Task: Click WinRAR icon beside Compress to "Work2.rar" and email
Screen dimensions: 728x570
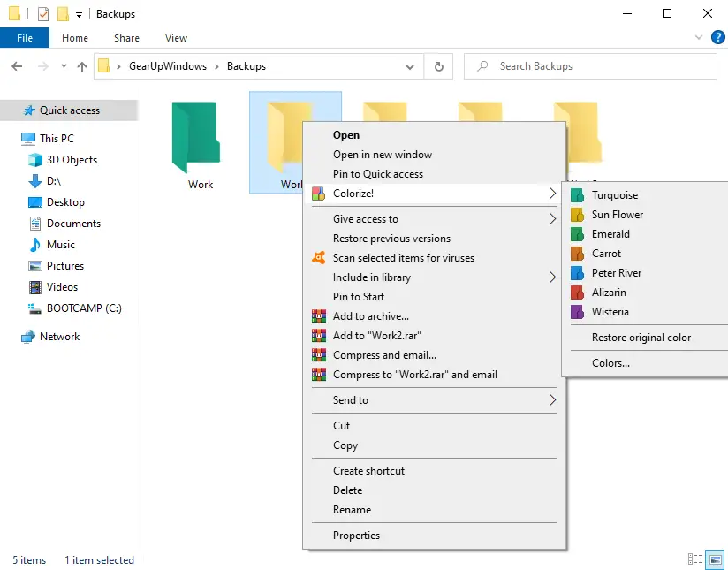Action: pos(318,375)
